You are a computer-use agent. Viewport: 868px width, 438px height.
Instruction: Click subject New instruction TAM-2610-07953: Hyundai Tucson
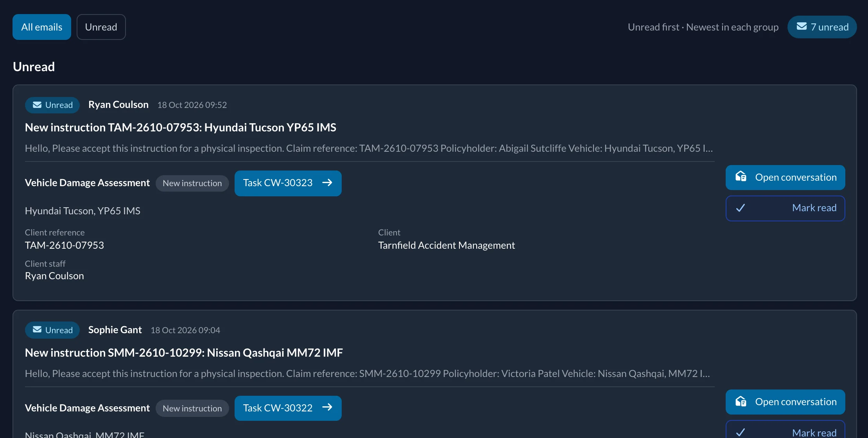tap(180, 127)
